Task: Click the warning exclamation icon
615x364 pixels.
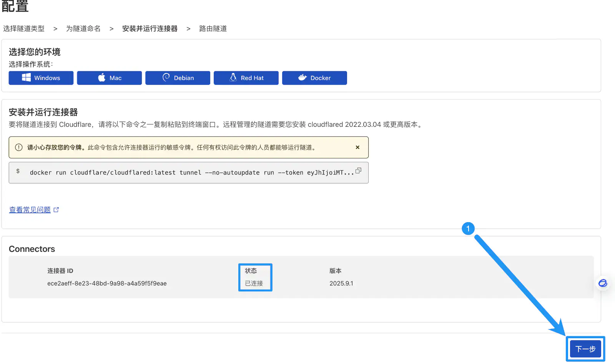Action: click(18, 147)
